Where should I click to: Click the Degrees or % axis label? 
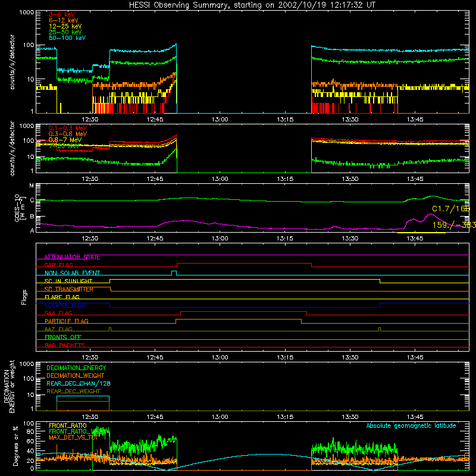pyautogui.click(x=15, y=446)
